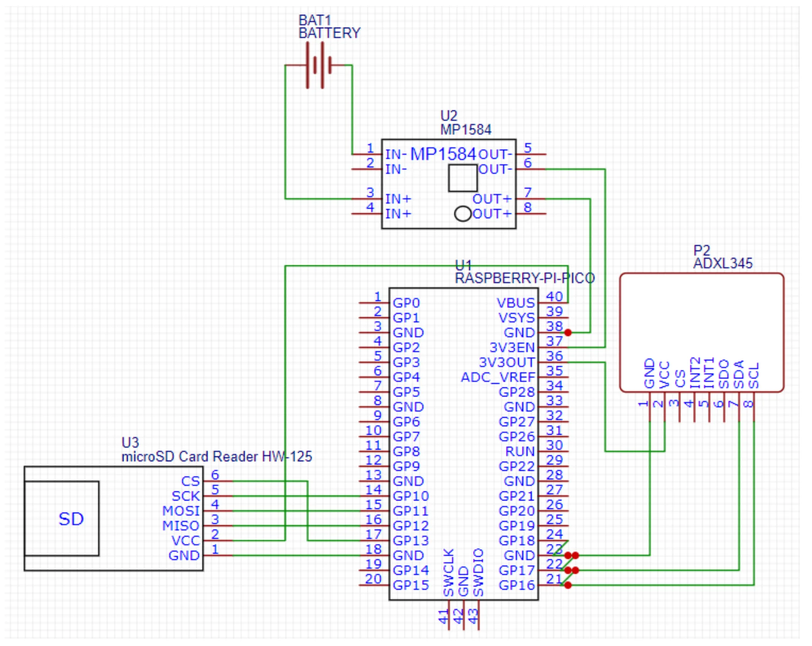The width and height of the screenshot is (812, 646).
Task: Select the ADXL345 name label
Action: (x=723, y=263)
